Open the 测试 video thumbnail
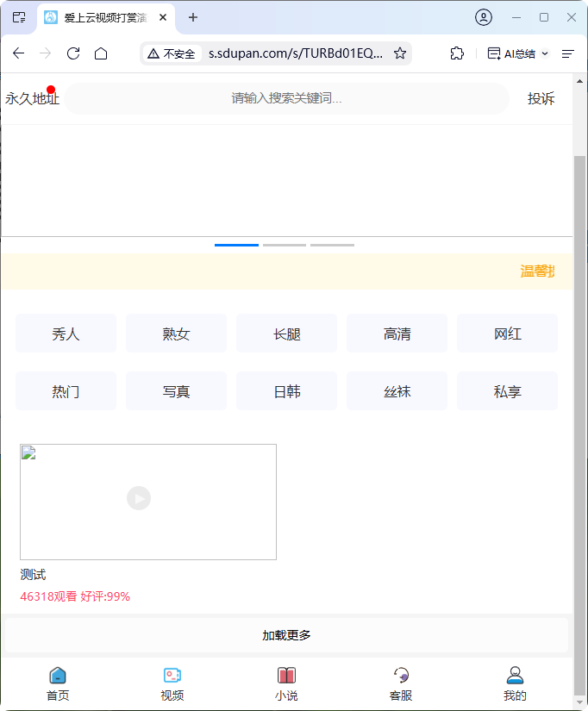The width and height of the screenshot is (588, 711). (148, 502)
